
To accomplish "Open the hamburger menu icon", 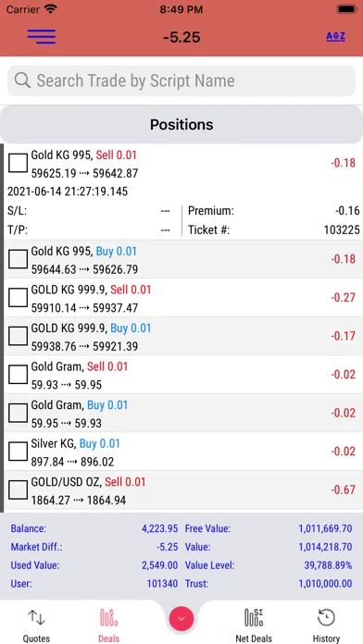I will [x=42, y=37].
